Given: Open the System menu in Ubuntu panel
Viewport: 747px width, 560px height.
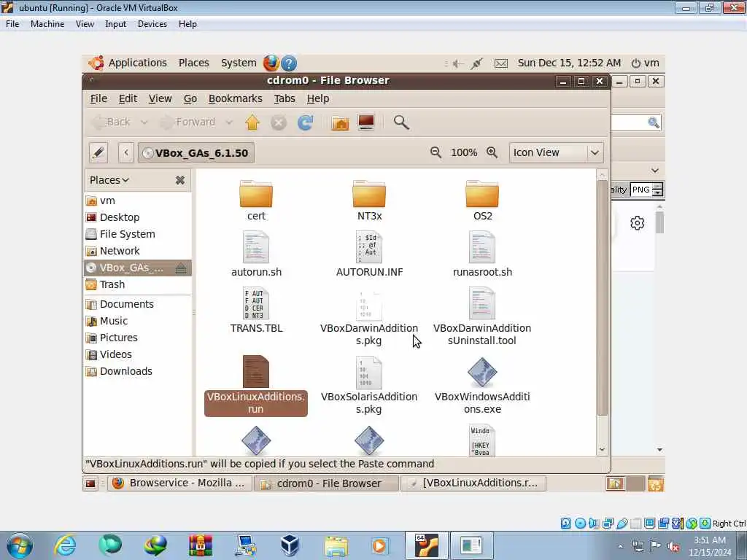Looking at the screenshot, I should (239, 63).
